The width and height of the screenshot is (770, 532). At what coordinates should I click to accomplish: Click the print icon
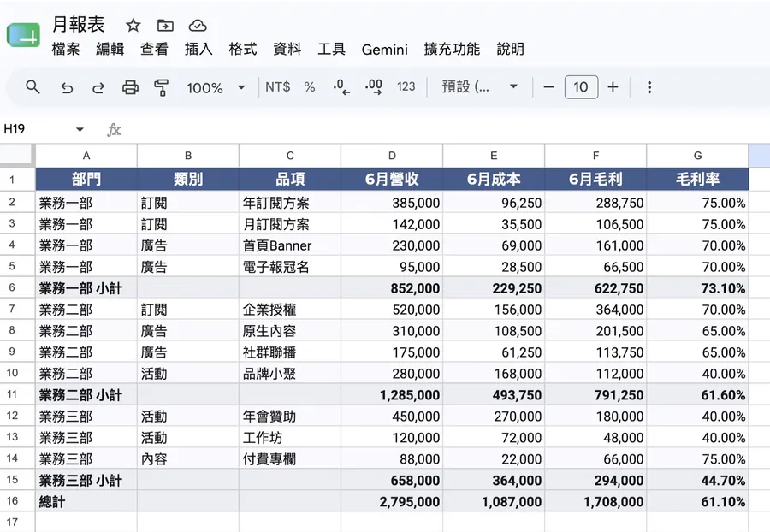tap(130, 87)
